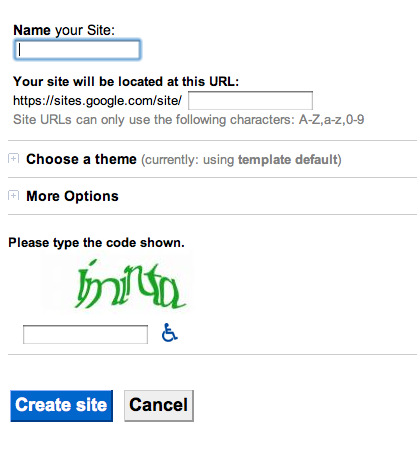The height and width of the screenshot is (454, 417).
Task: Click the Site URLs character hint text
Action: click(x=188, y=120)
